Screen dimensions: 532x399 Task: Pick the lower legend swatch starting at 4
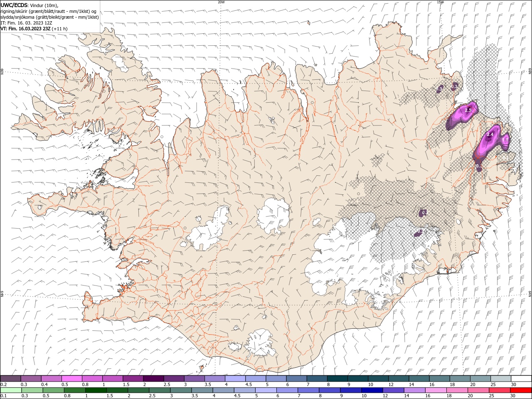223,390
